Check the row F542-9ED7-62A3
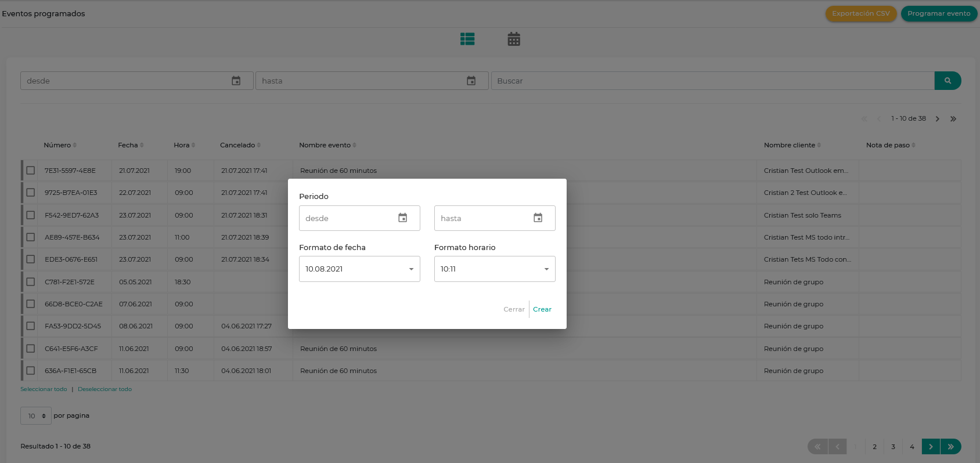This screenshot has width=980, height=463. click(x=31, y=215)
